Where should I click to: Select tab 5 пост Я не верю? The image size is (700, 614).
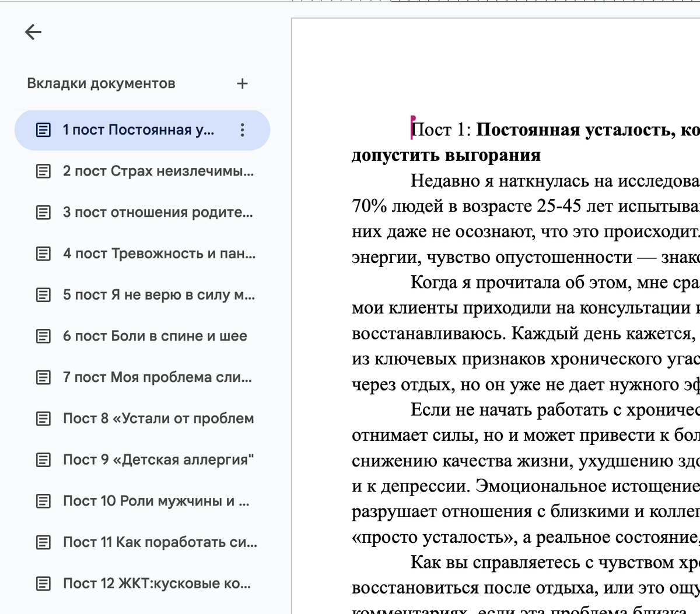point(159,295)
